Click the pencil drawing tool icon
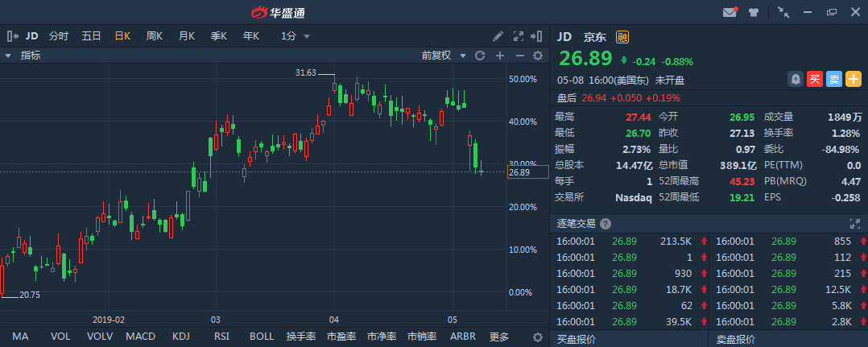Screen dimensions: 868x347 (x=498, y=36)
